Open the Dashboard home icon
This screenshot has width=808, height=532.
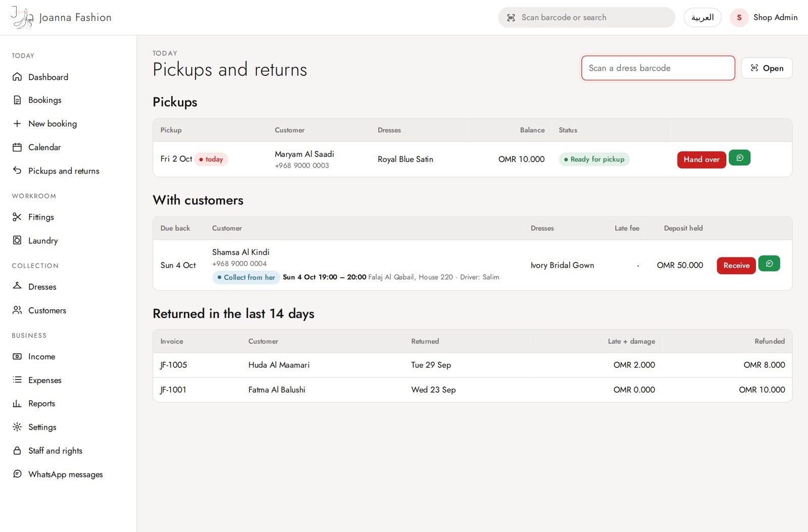point(17,77)
